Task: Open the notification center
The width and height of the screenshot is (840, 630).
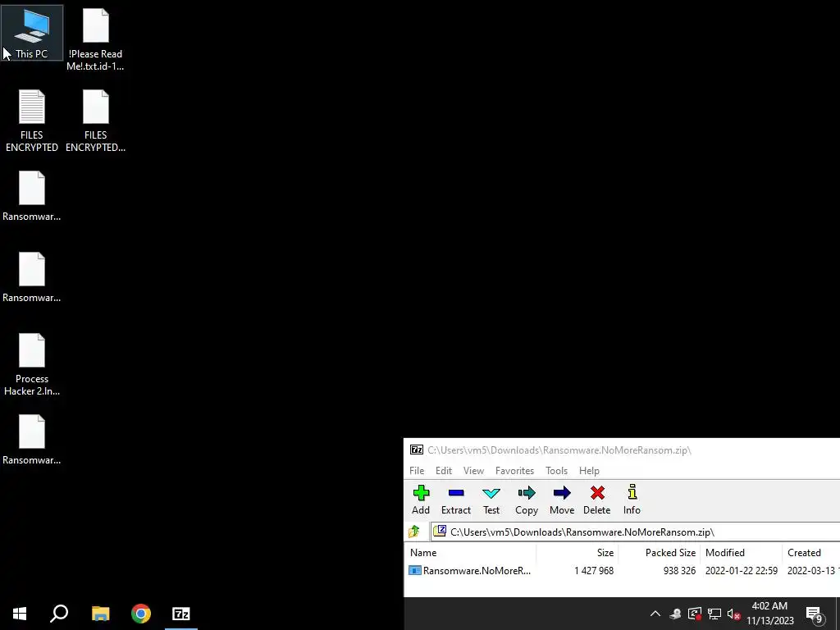Action: click(x=814, y=614)
